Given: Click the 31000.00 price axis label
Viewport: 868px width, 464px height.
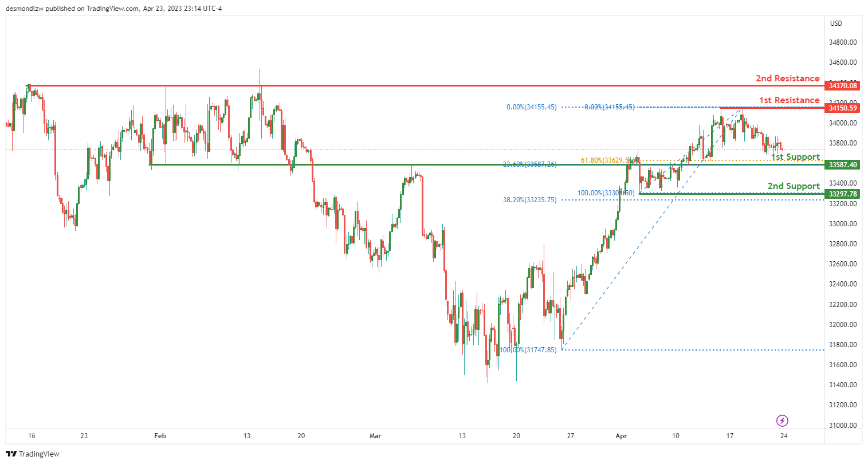Looking at the screenshot, I should [x=843, y=426].
